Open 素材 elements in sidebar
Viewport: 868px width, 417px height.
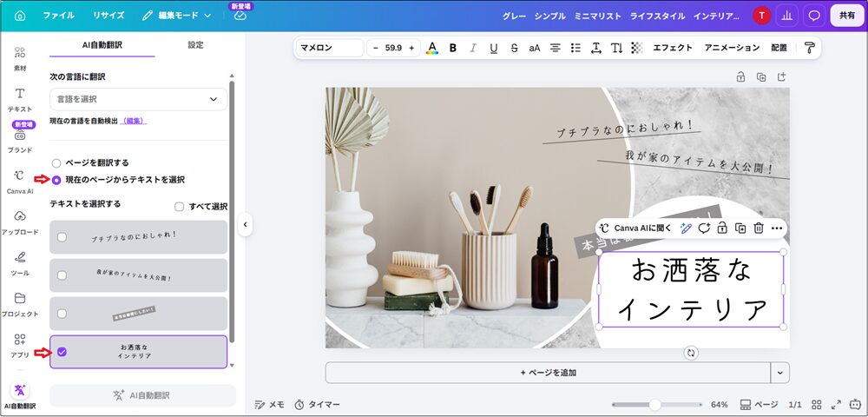pos(20,59)
